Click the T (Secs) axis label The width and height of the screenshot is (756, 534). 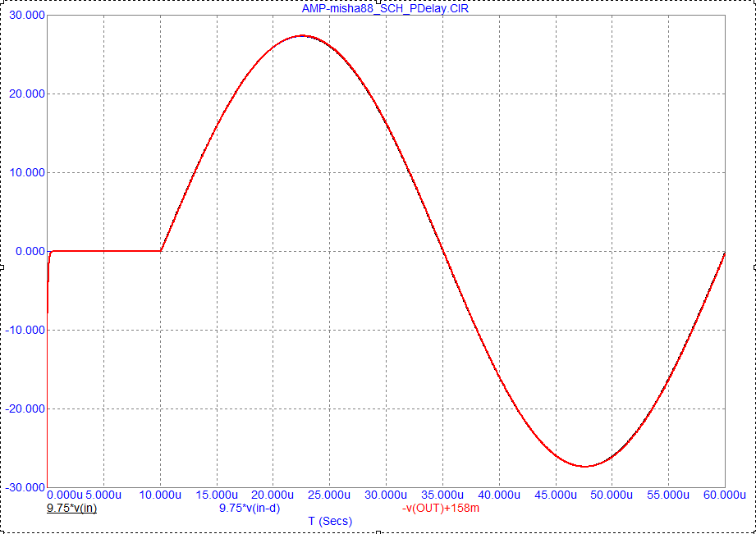tap(330, 521)
